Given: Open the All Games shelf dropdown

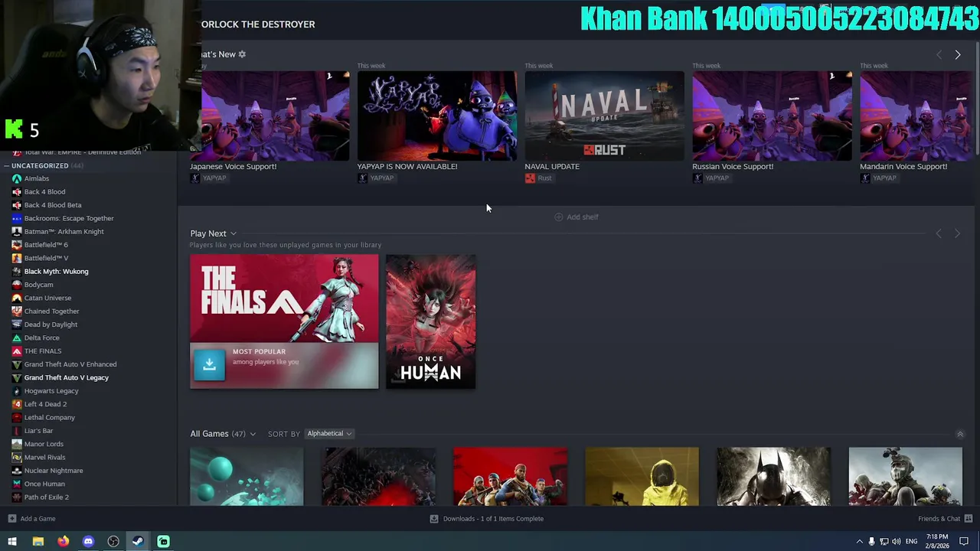Looking at the screenshot, I should (x=253, y=434).
